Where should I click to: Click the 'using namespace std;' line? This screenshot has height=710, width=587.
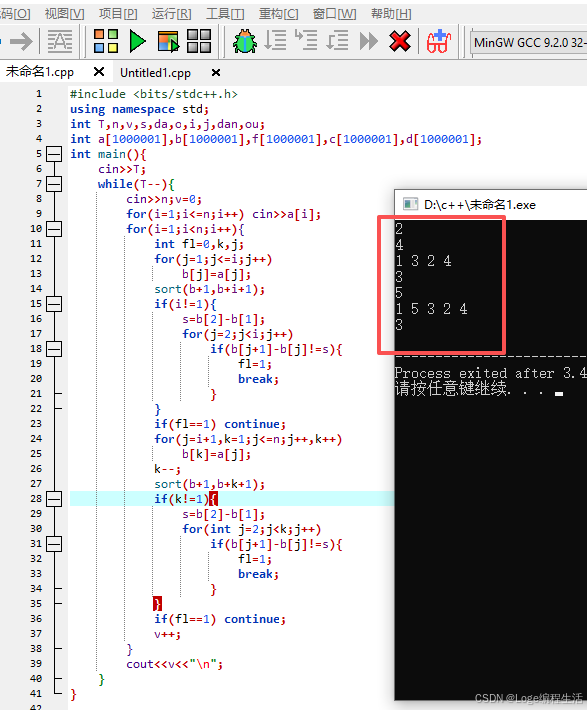(139, 109)
